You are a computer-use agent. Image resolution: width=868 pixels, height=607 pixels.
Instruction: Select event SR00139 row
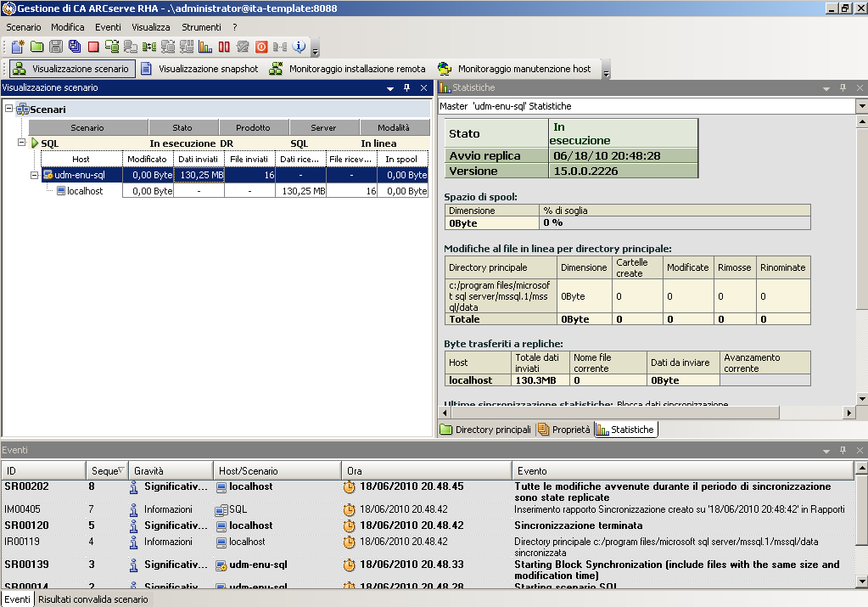tap(428, 570)
